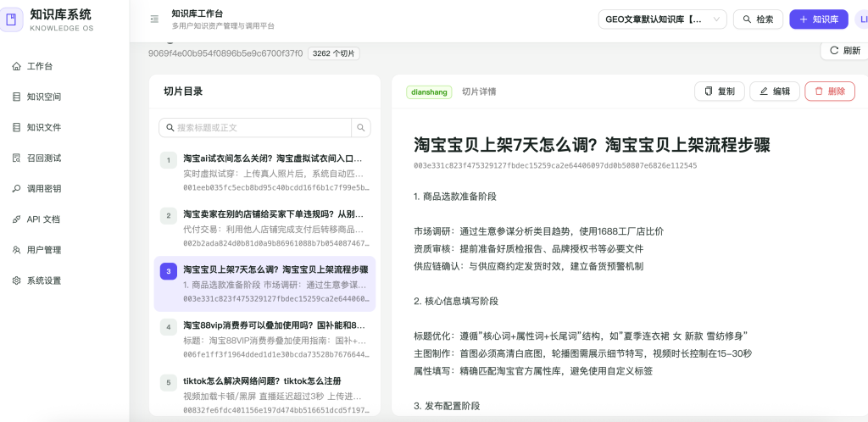Click the hash 006fe1ff3f1964dd under slice 4
This screenshot has width=868, height=422.
276,354
